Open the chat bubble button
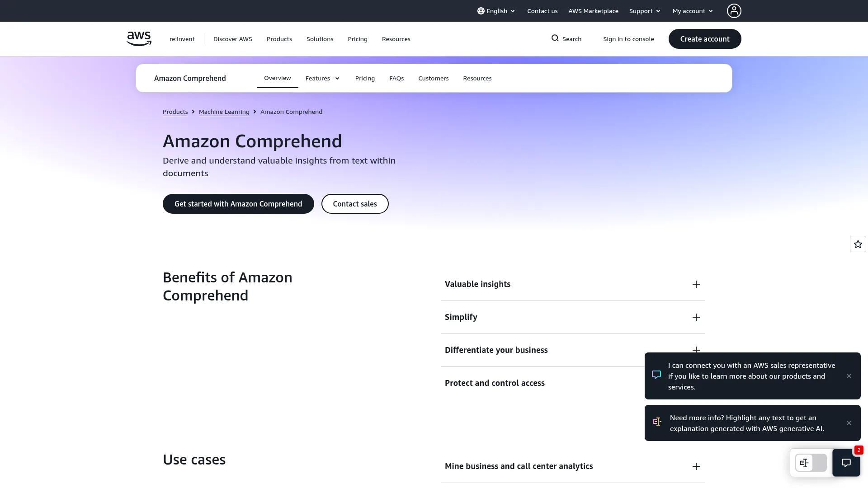This screenshot has height=488, width=868. pos(846,463)
